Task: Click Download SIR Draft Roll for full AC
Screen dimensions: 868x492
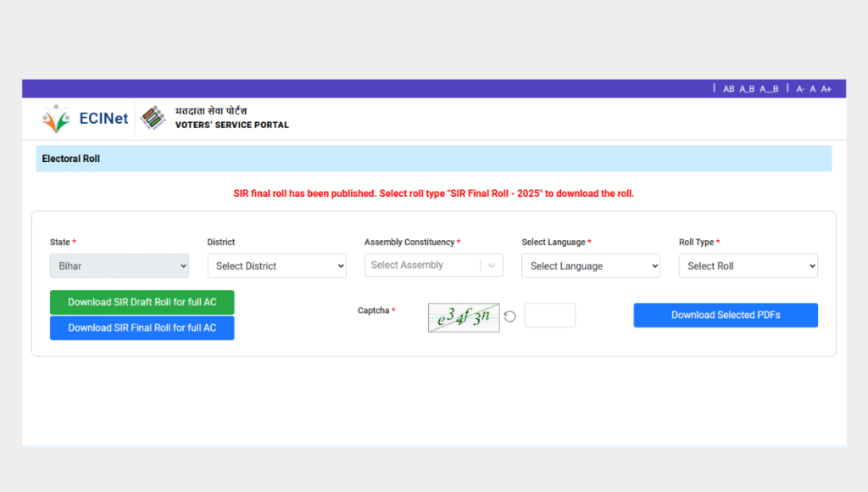Action: (142, 302)
